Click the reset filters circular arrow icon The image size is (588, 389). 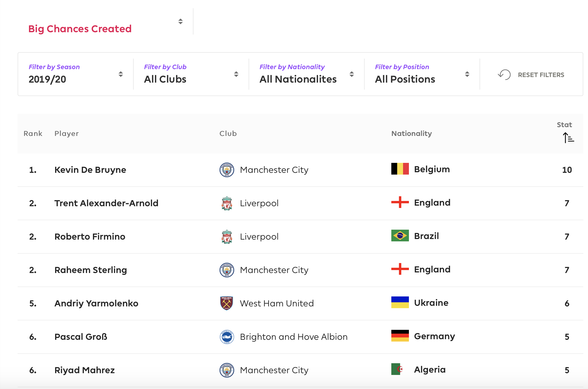[504, 75]
